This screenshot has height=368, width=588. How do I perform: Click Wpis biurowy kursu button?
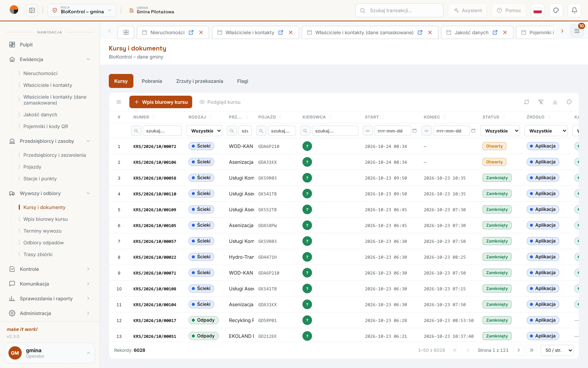[x=161, y=102]
